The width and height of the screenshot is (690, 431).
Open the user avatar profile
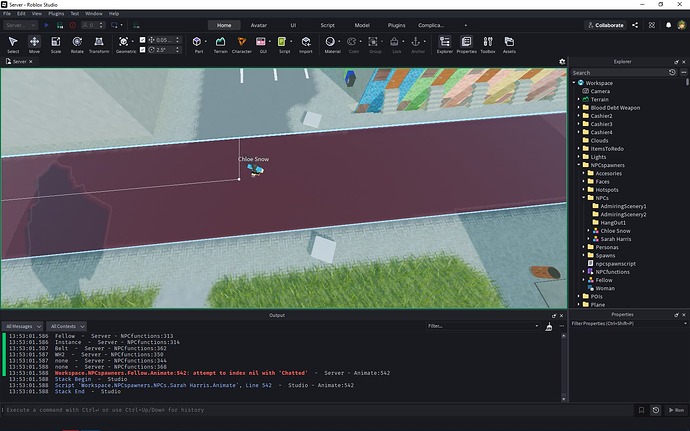[682, 25]
